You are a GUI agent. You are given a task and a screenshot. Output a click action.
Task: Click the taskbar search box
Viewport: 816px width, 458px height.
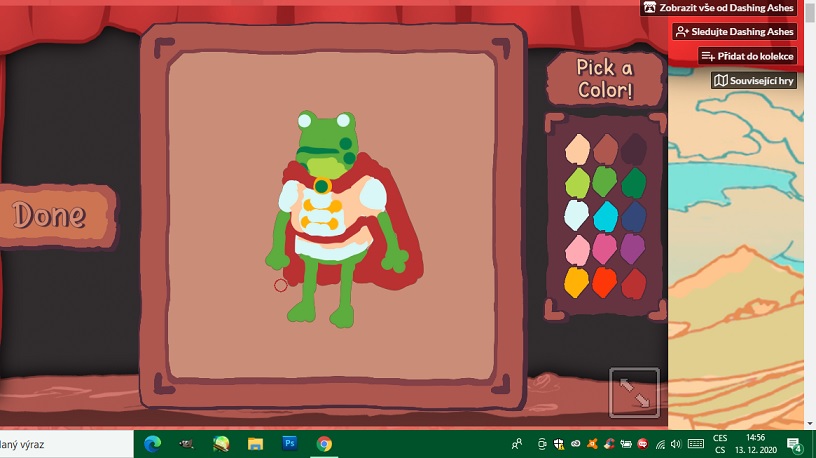coord(67,444)
